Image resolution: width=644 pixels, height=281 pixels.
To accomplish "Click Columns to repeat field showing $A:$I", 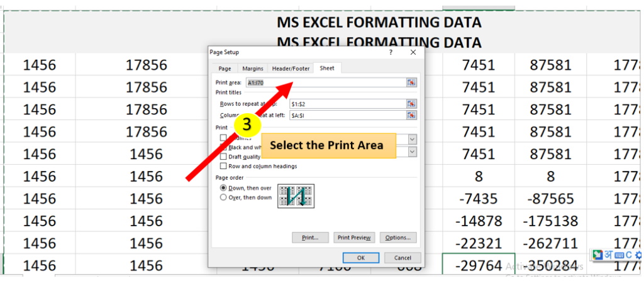I will point(348,116).
